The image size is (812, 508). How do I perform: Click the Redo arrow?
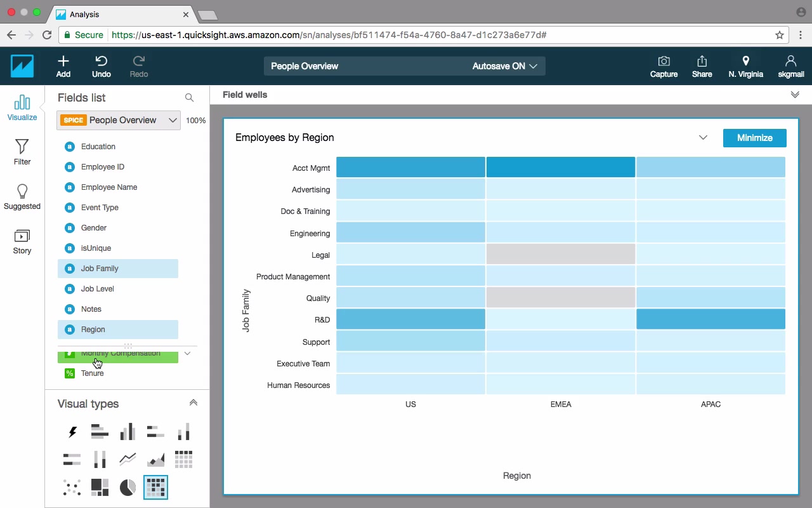click(139, 61)
